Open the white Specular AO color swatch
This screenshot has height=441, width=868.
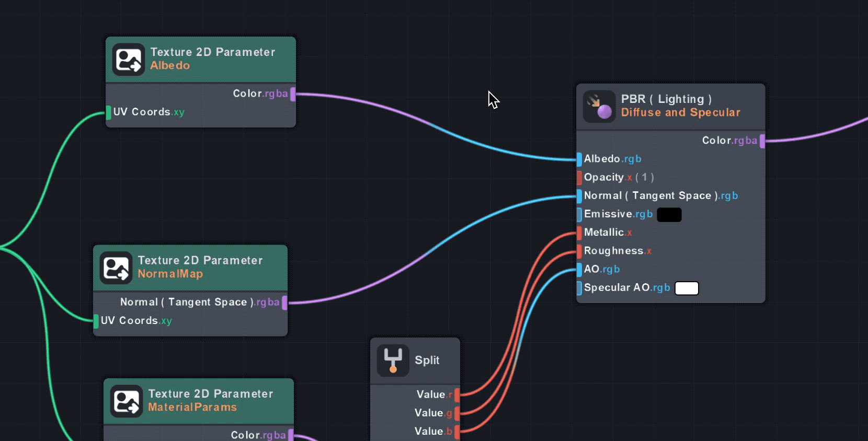[687, 288]
